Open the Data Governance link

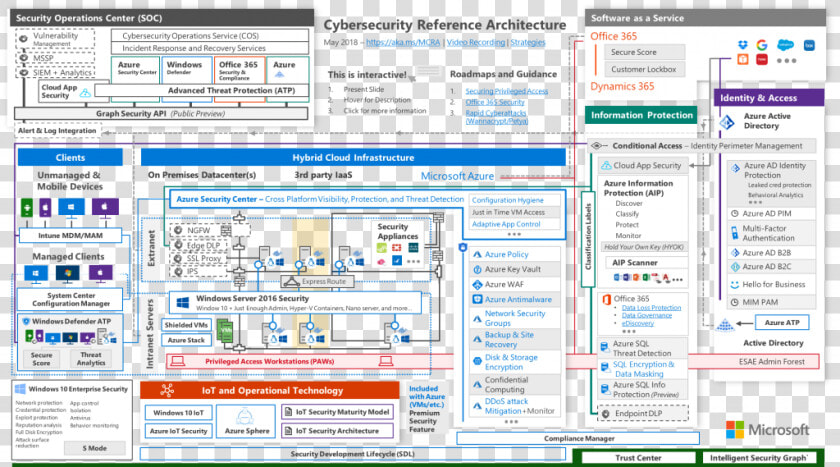click(647, 315)
